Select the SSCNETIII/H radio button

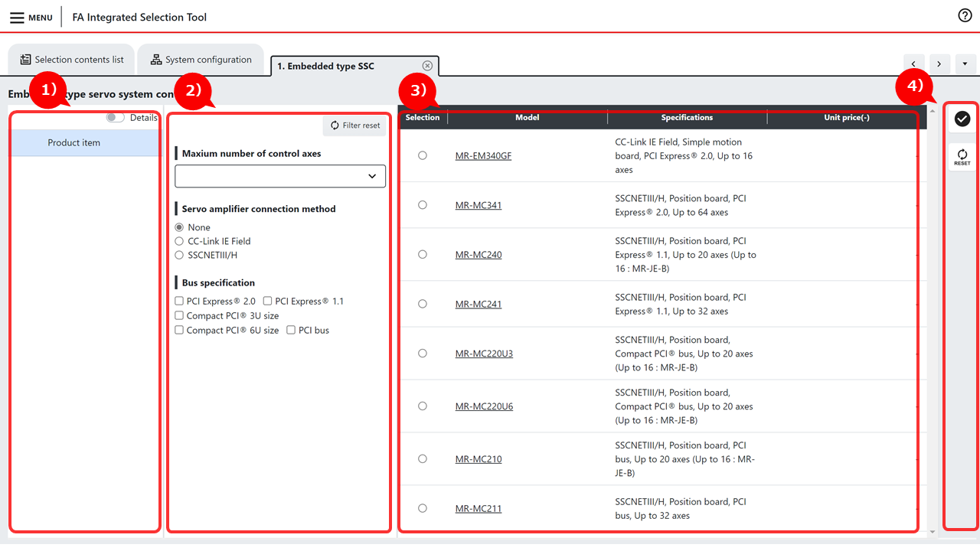click(179, 255)
